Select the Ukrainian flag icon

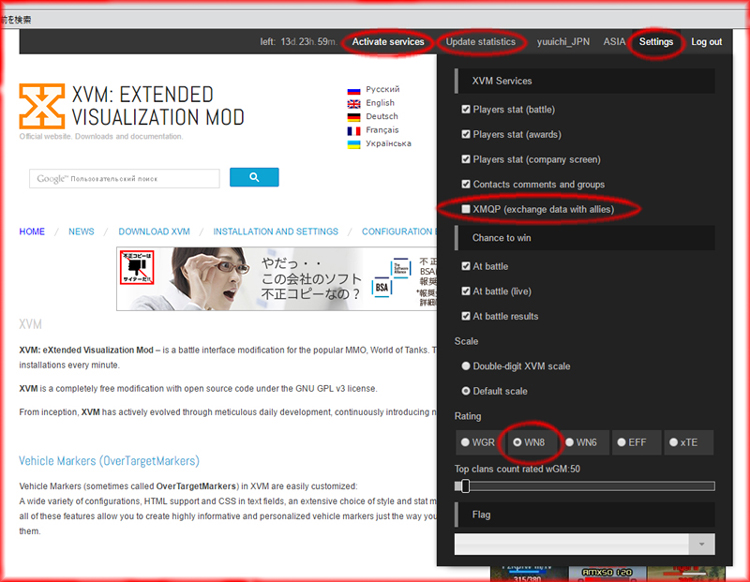[x=354, y=144]
